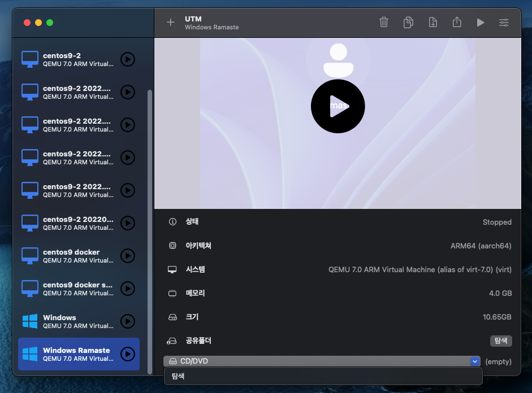Start the centos9 docker s... VM play button

click(x=128, y=289)
